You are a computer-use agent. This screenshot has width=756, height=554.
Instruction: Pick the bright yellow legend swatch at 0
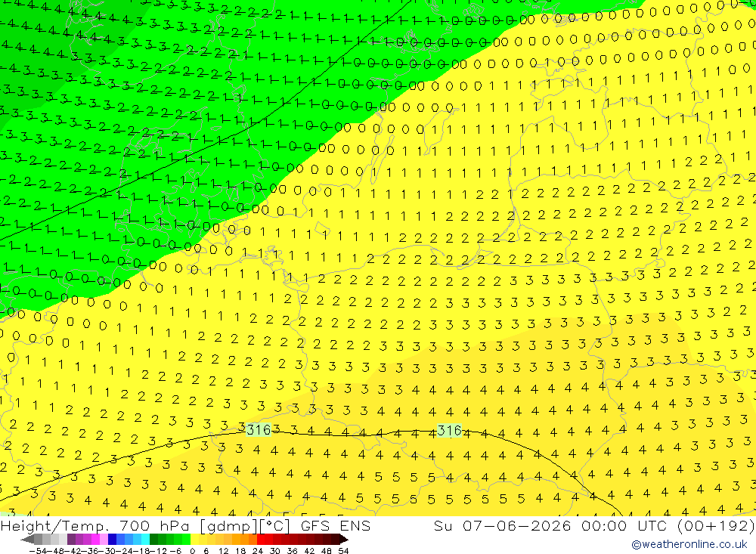(x=195, y=540)
